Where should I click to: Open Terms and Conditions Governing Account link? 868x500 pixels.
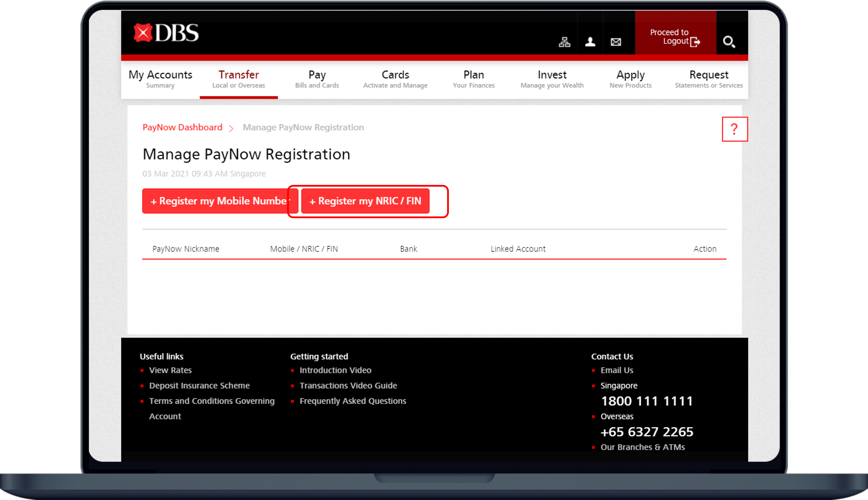212,408
